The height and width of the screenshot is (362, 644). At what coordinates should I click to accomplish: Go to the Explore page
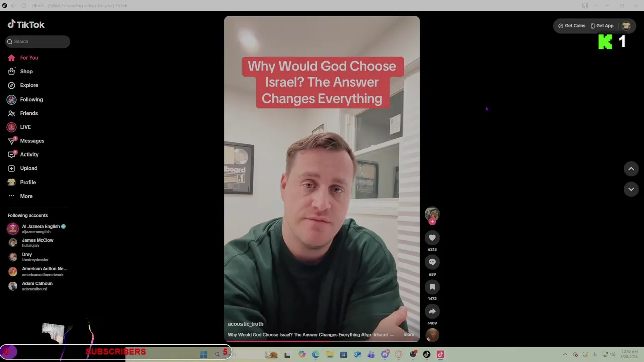point(23,85)
